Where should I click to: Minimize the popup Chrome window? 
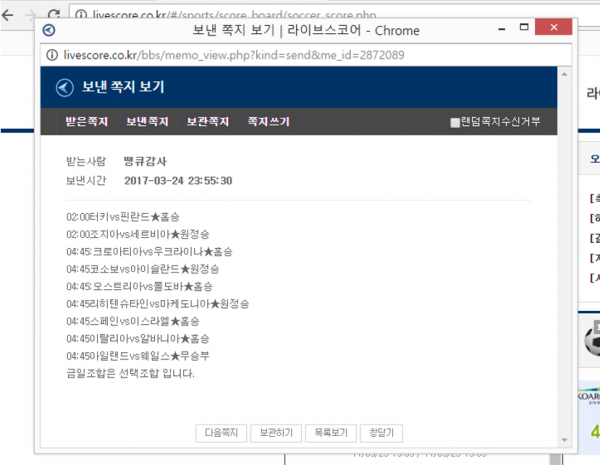(502, 29)
